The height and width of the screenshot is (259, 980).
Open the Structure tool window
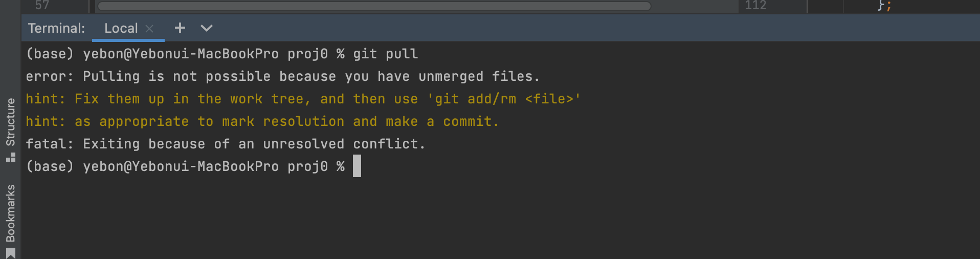click(x=11, y=122)
